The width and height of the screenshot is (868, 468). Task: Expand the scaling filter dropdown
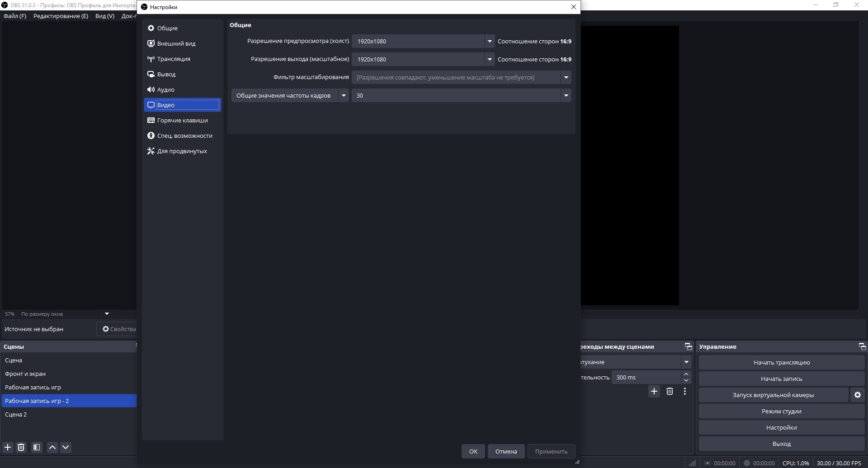tap(566, 77)
